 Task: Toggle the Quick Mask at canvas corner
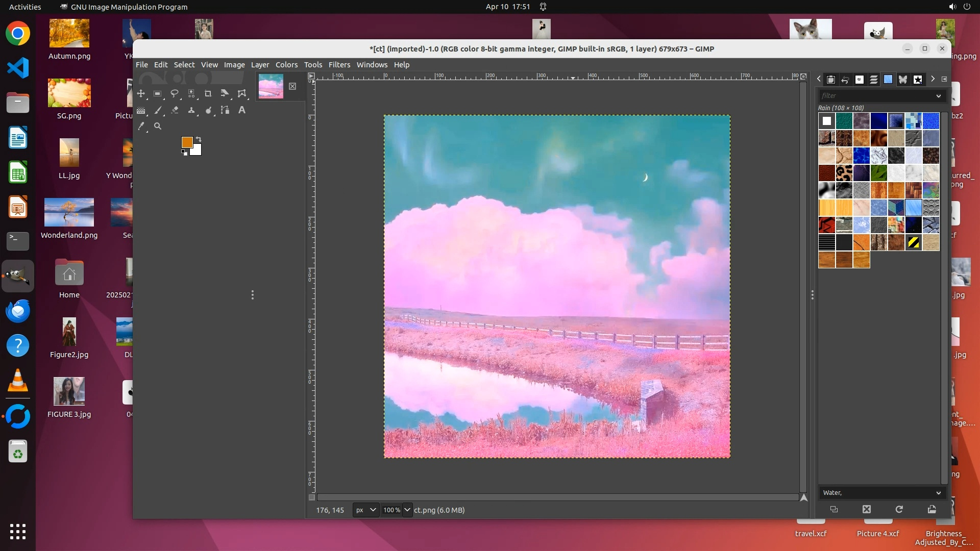point(312,497)
